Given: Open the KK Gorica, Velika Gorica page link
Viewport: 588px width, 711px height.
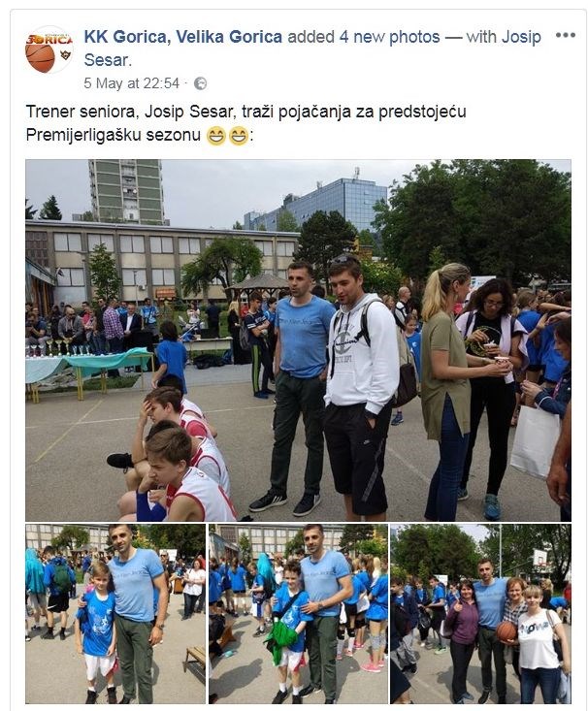Looking at the screenshot, I should click(183, 37).
